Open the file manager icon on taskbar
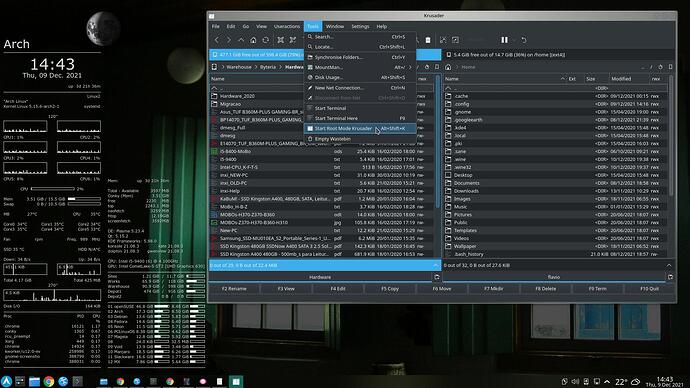690x388 pixels. click(34, 381)
